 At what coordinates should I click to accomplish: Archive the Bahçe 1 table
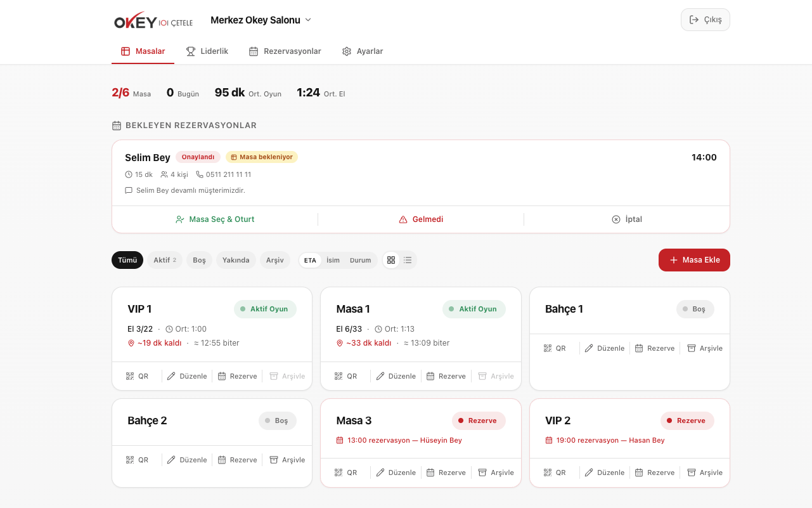pos(705,348)
